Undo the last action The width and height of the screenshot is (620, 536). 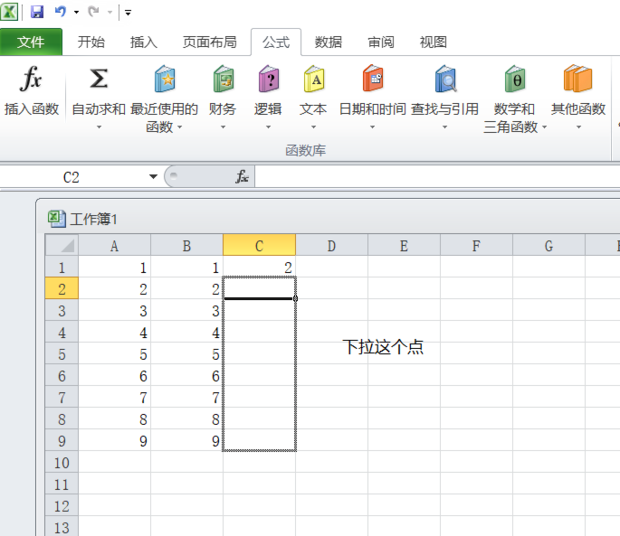click(60, 11)
